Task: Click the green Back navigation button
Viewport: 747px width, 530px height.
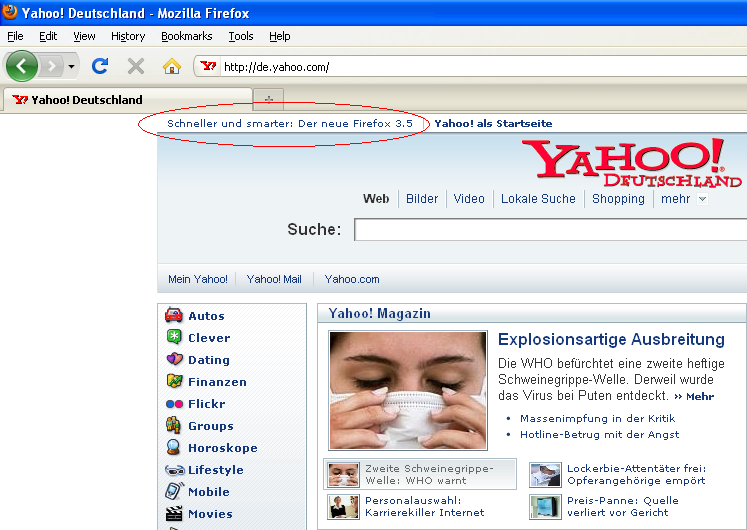Action: click(22, 67)
